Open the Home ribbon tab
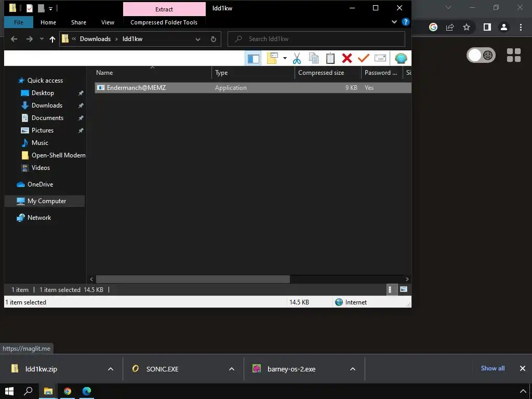Viewport: 532px width, 399px height. [x=48, y=22]
